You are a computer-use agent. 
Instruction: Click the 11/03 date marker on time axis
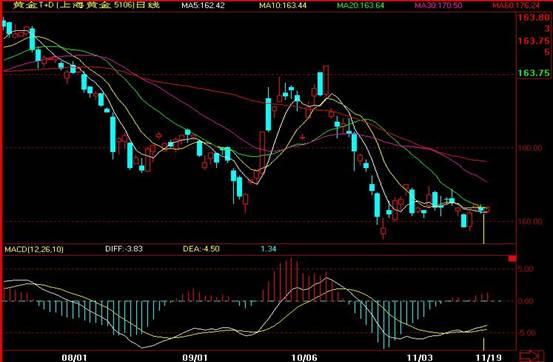(420, 357)
